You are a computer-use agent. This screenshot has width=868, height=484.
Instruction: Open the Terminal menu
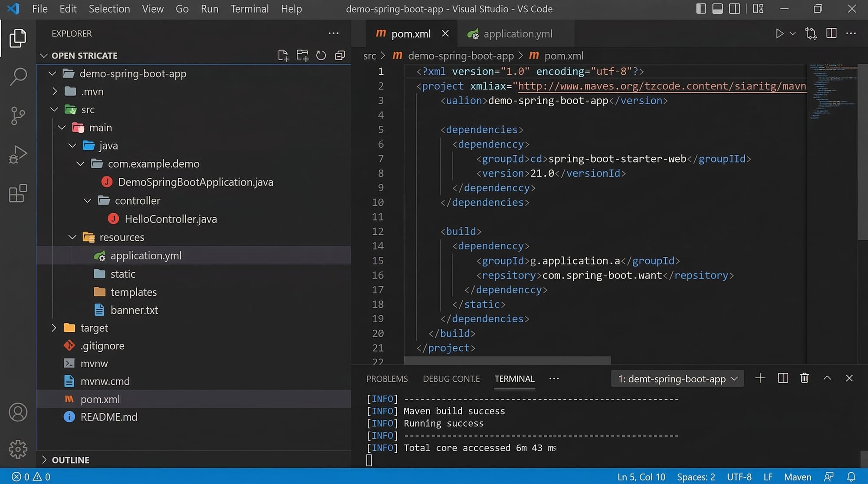tap(249, 9)
